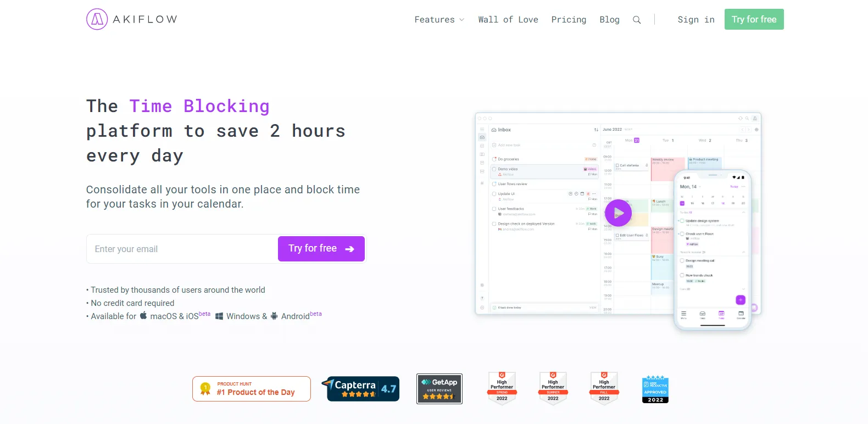
Task: Check the Edit User Flows calendar checkbox
Action: pos(617,235)
